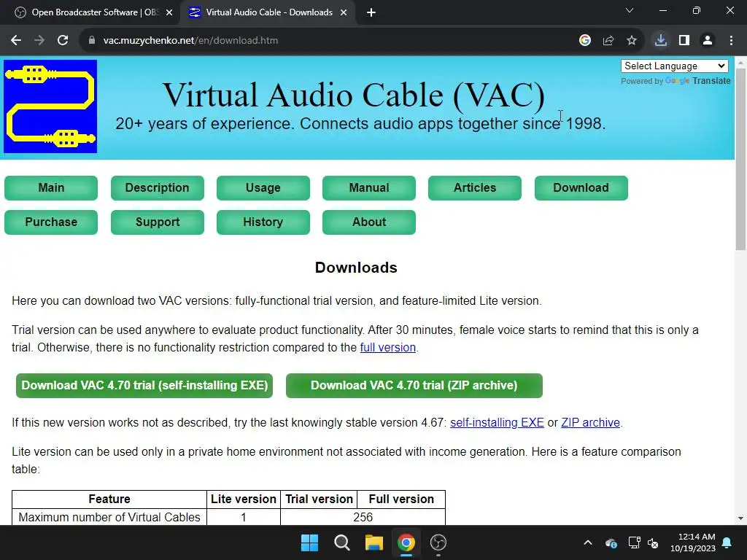Click the scrollbar down arrow
Screen dimensions: 747x560
741,518
